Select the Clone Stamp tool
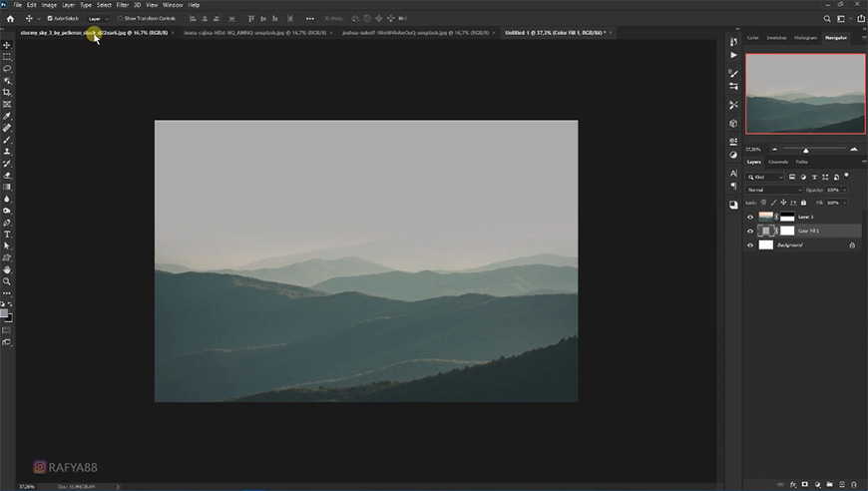Screen dimensions: 868x491 click(7, 152)
